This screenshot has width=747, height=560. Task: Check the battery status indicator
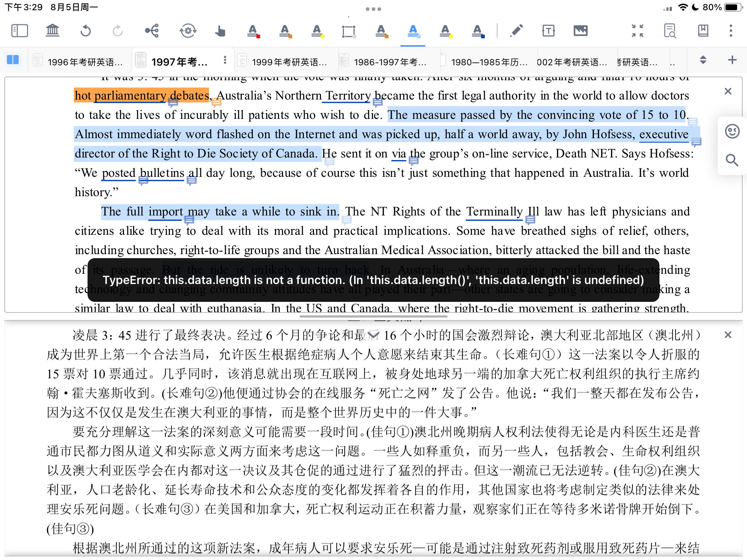[x=733, y=7]
